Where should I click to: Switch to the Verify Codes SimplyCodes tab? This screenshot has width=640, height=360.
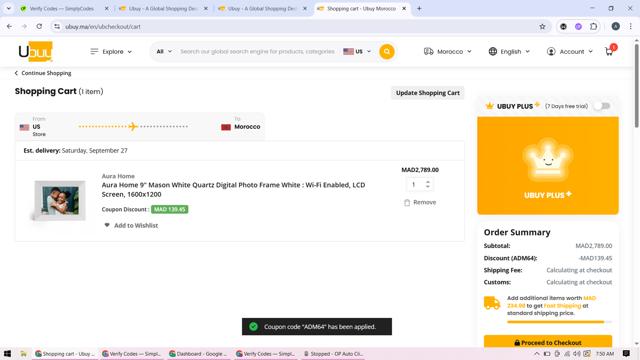62,9
